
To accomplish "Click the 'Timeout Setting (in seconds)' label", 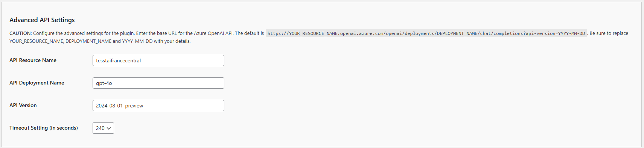I will click(x=44, y=128).
